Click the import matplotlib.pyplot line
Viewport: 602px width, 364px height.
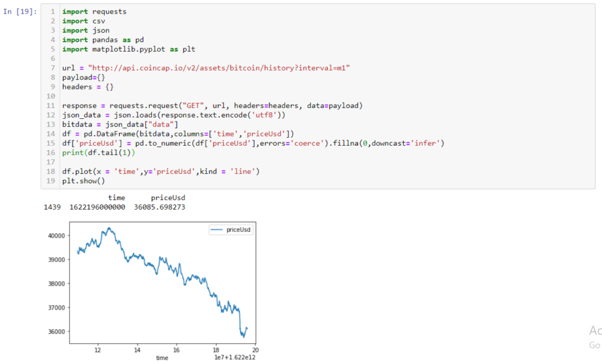(x=129, y=49)
